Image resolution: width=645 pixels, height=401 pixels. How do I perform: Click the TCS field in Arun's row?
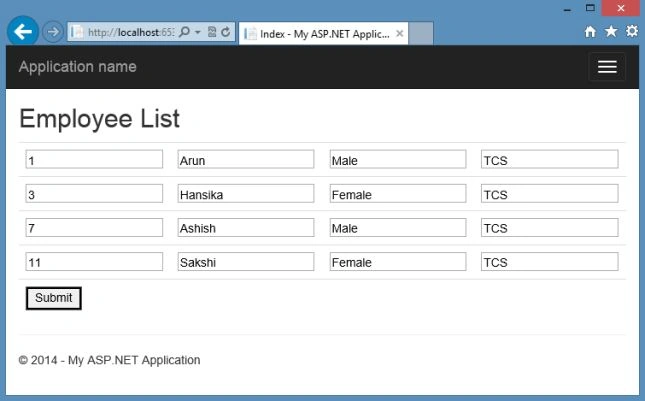[x=550, y=159]
